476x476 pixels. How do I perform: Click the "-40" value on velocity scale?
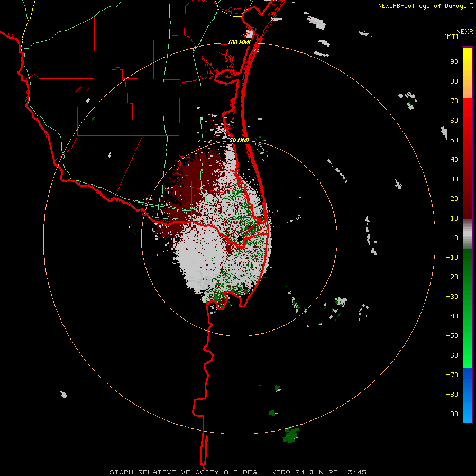click(452, 316)
